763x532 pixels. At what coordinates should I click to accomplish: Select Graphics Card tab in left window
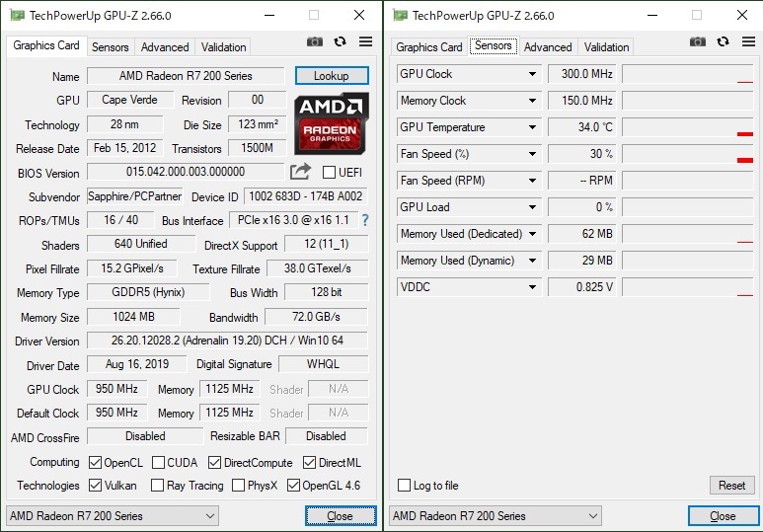(x=46, y=45)
